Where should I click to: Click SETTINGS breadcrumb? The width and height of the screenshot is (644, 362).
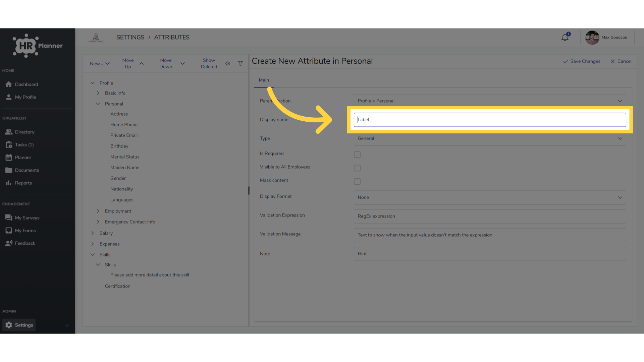(x=130, y=38)
